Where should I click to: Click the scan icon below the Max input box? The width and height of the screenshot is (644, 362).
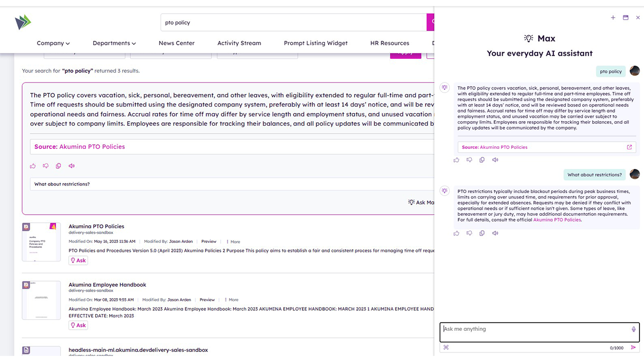(446, 347)
